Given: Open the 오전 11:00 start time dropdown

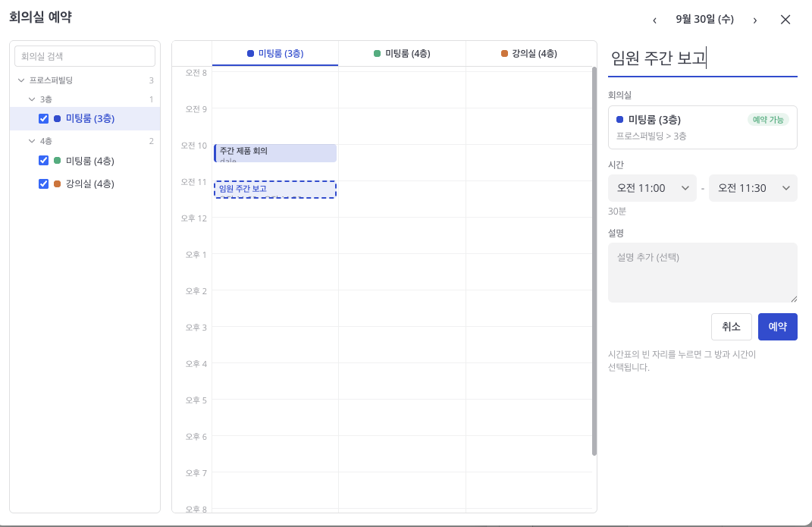Looking at the screenshot, I should coord(652,188).
